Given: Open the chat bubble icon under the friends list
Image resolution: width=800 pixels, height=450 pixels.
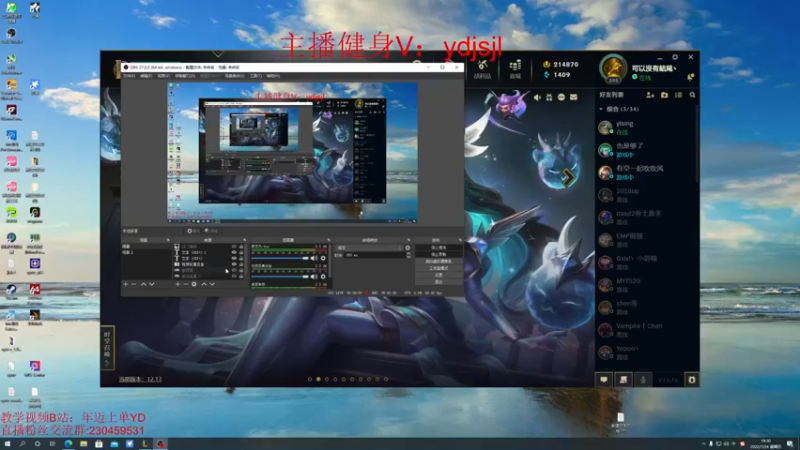Looking at the screenshot, I should [604, 380].
